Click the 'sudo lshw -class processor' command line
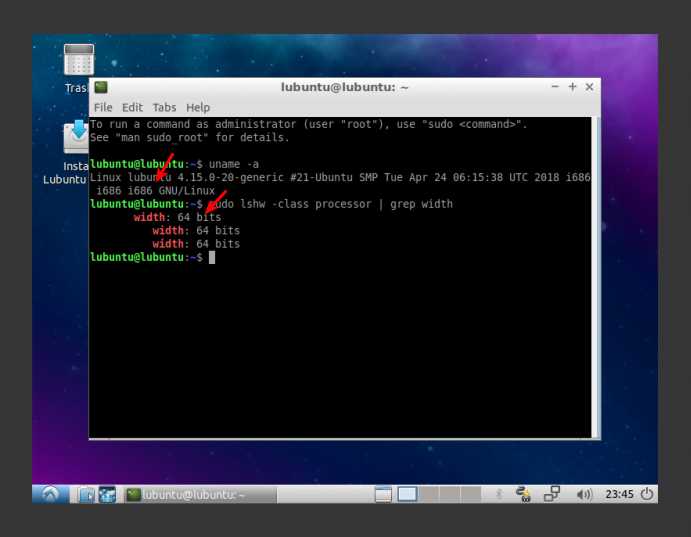 (271, 204)
